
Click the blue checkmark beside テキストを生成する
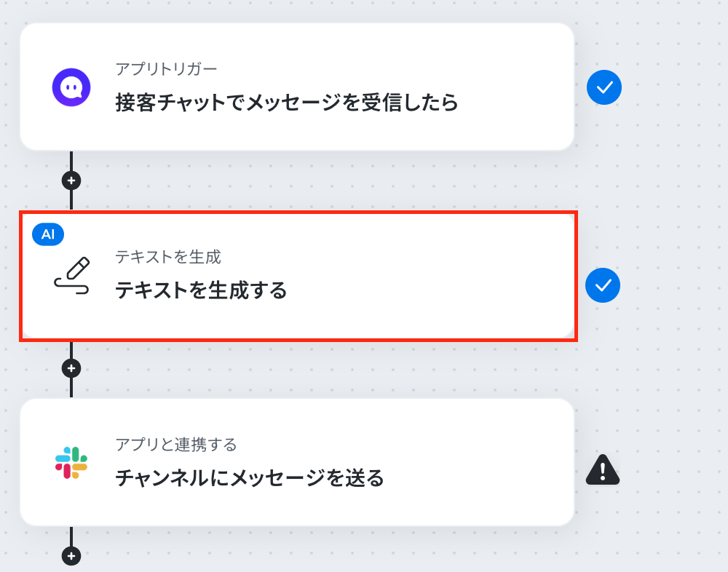point(603,285)
